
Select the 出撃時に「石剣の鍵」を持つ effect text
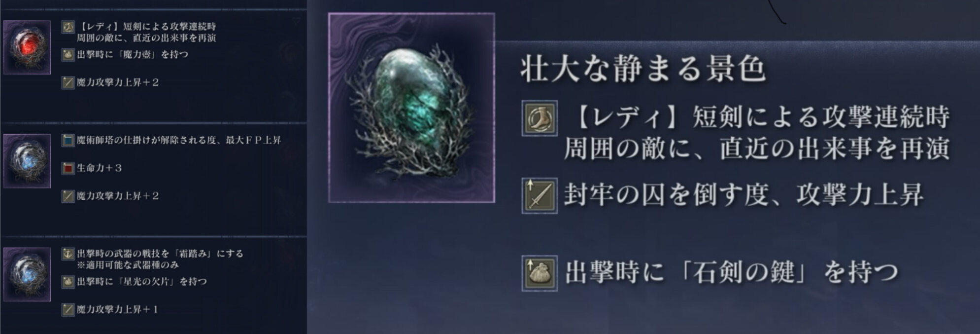(732, 272)
